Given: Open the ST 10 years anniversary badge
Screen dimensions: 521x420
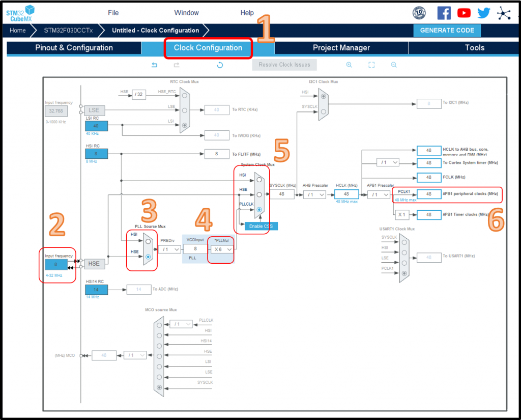Looking at the screenshot, I should [419, 13].
